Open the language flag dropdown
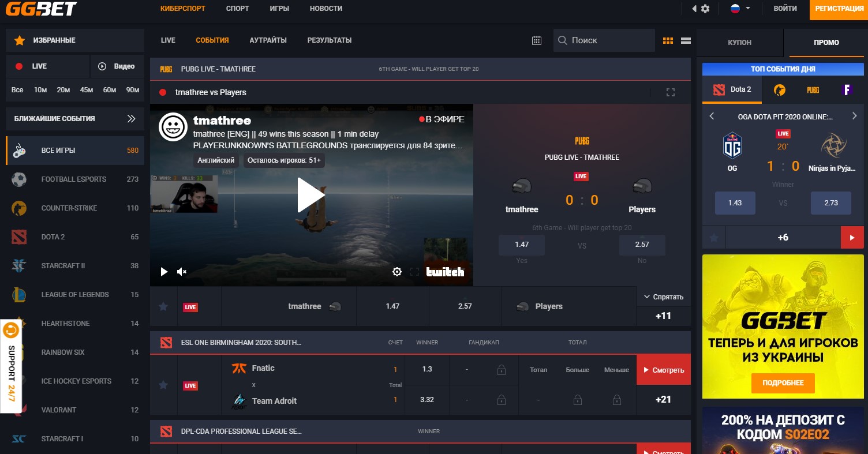 click(740, 9)
